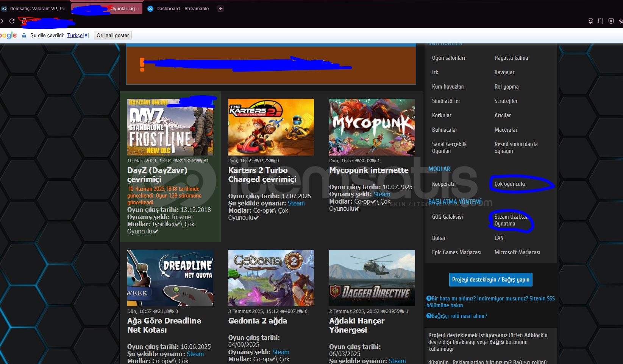Open the Mycopunk game thumbnail
This screenshot has width=623, height=364.
pos(372,127)
